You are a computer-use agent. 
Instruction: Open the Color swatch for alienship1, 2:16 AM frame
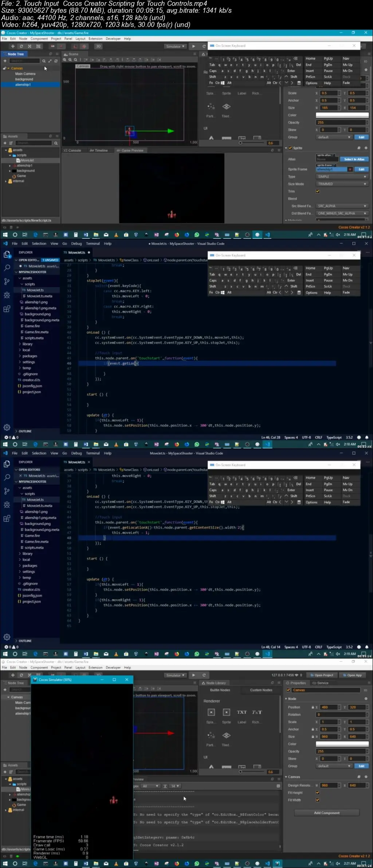[342, 115]
